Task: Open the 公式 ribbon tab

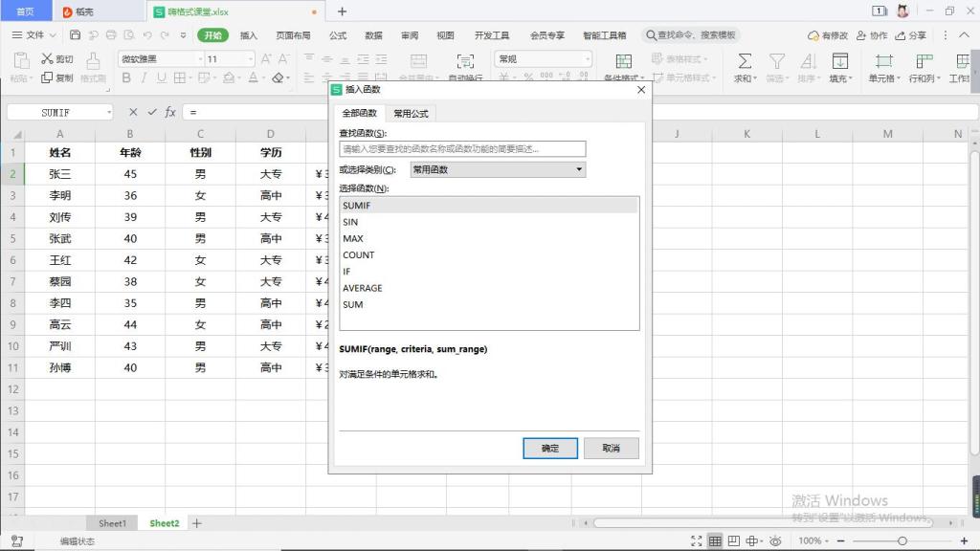Action: click(337, 34)
